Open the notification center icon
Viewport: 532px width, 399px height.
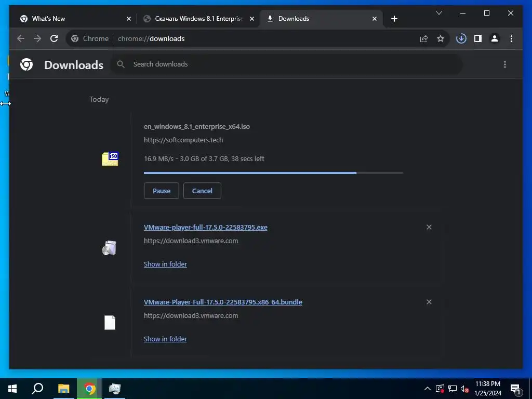pyautogui.click(x=515, y=389)
